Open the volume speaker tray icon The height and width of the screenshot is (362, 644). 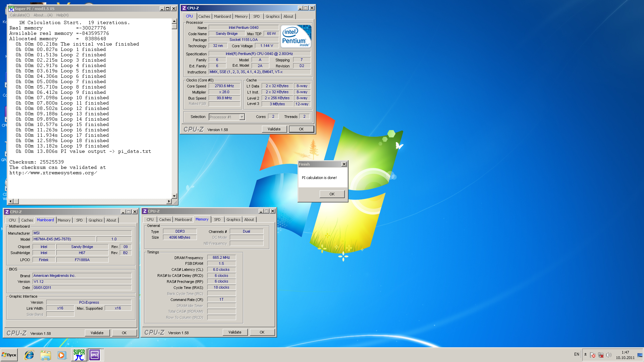tap(609, 355)
